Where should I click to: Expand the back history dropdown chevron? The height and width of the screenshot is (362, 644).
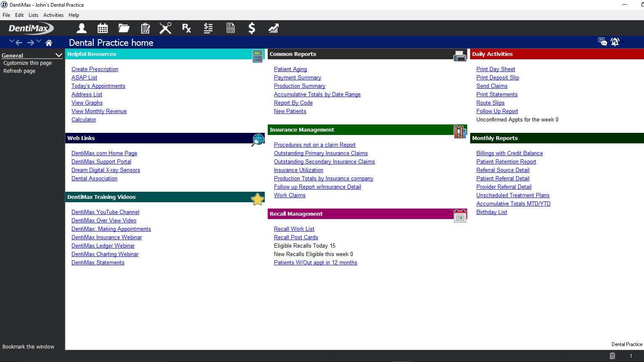tap(11, 41)
